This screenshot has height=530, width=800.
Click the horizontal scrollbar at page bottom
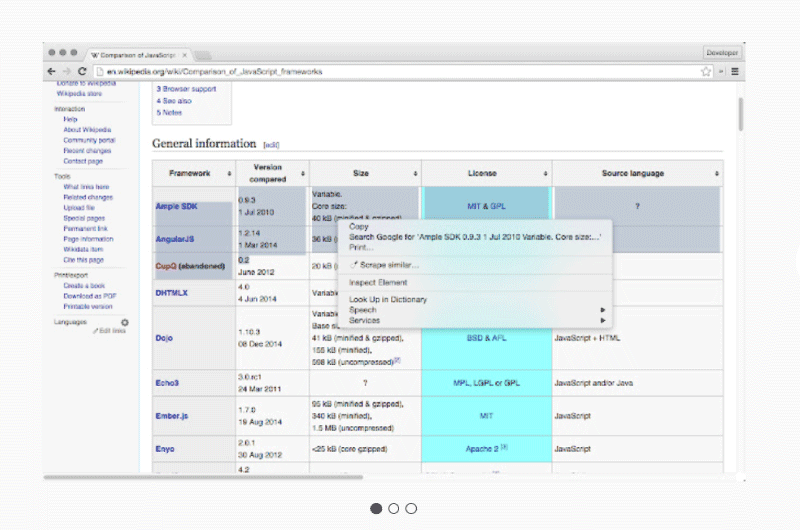pyautogui.click(x=203, y=477)
